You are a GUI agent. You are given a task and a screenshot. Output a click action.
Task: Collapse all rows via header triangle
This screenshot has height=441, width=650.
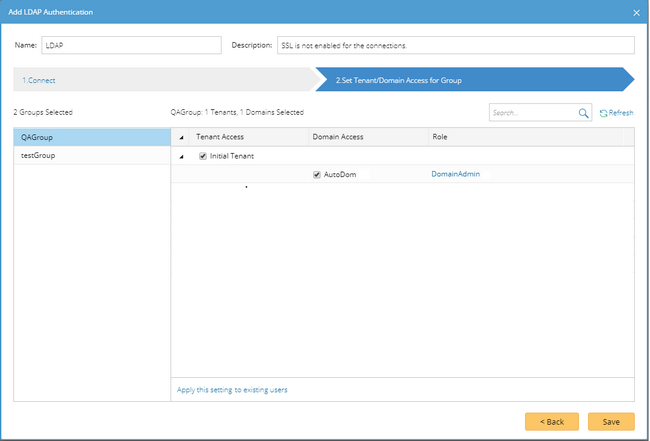[182, 137]
